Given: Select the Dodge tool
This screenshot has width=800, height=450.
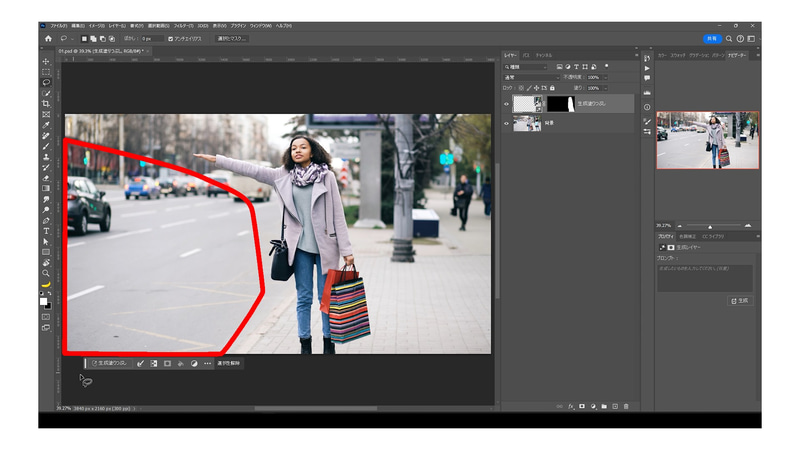Looking at the screenshot, I should pyautogui.click(x=46, y=210).
